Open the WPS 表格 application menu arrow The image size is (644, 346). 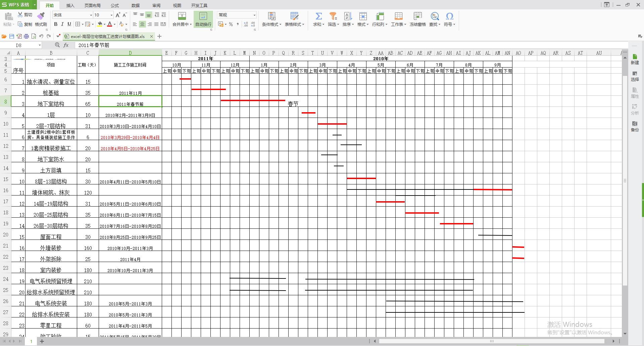[x=35, y=5]
